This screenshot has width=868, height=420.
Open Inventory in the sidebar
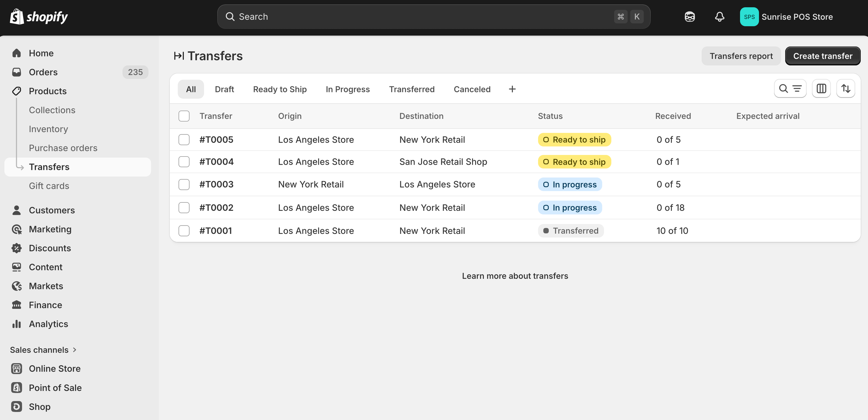point(49,129)
